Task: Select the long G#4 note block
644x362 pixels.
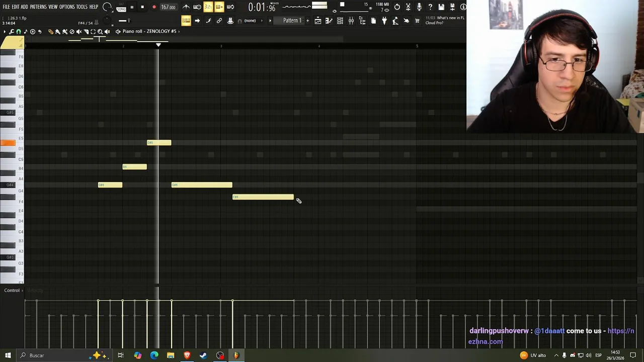Action: coord(202,185)
